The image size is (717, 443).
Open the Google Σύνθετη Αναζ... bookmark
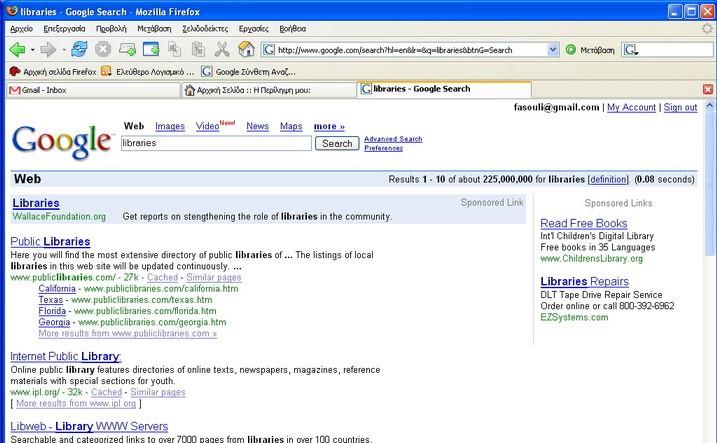(x=248, y=72)
